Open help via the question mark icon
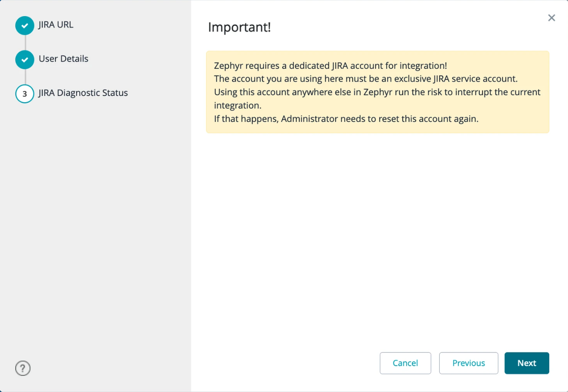 [23, 368]
